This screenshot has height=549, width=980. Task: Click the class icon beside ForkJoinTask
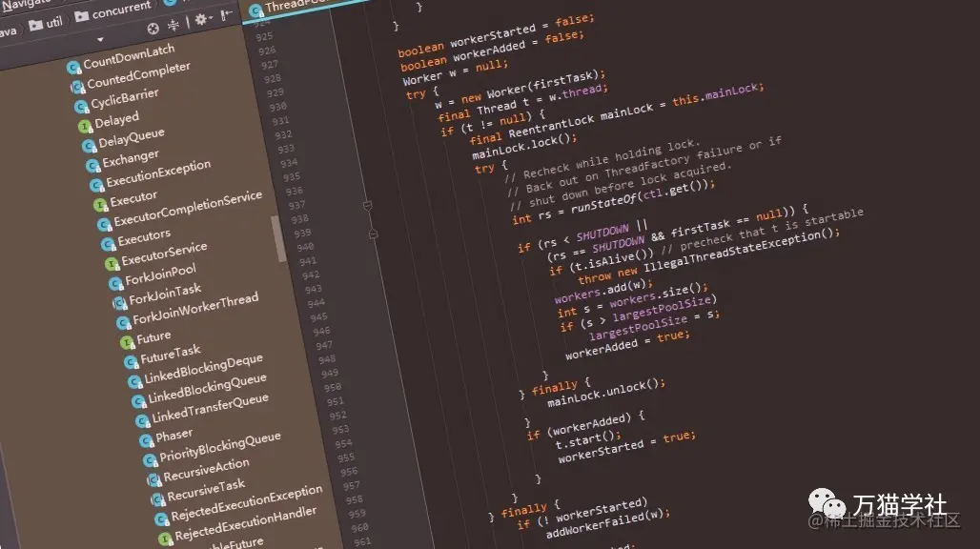click(x=119, y=303)
